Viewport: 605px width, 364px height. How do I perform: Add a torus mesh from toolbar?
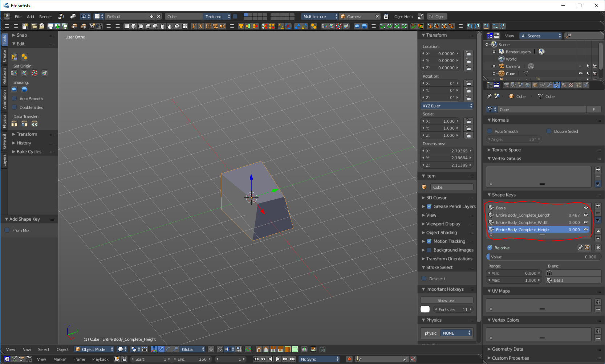[x=177, y=26]
